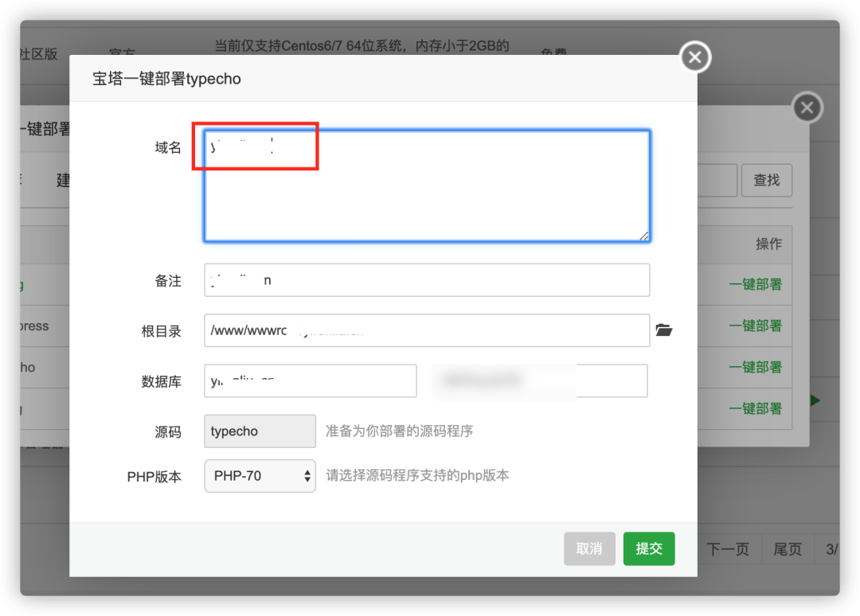Click hint text 请选择源码程序支持的php版本
The image size is (860, 616).
point(417,475)
